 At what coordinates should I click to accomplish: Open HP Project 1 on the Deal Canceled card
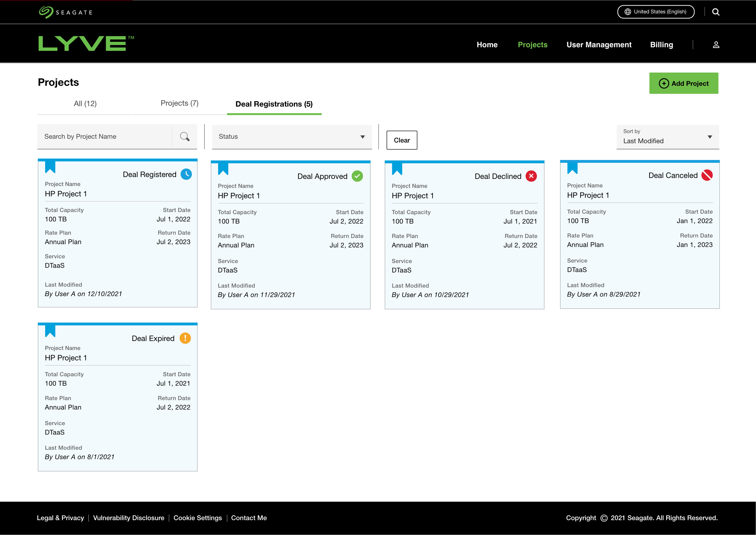coord(588,195)
